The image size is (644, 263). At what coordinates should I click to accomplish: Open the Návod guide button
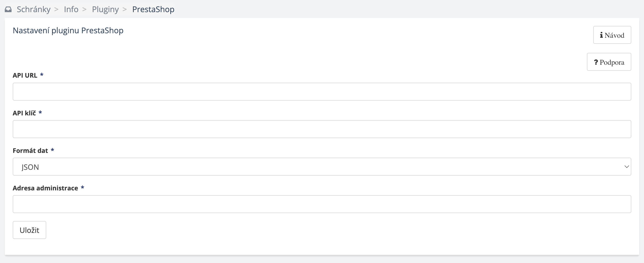[612, 35]
